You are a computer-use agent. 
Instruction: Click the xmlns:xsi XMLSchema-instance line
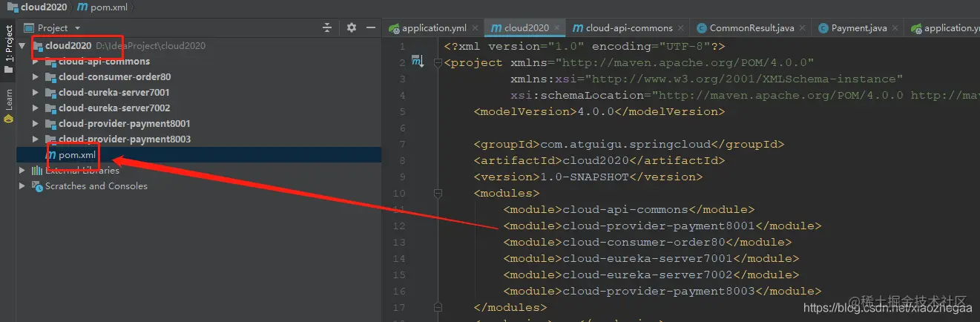[x=707, y=79]
